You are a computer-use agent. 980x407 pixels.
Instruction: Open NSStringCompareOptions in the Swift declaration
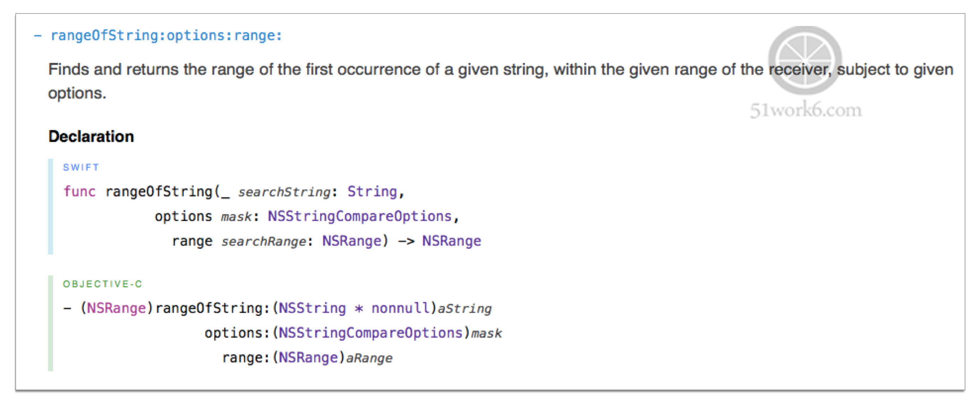360,216
